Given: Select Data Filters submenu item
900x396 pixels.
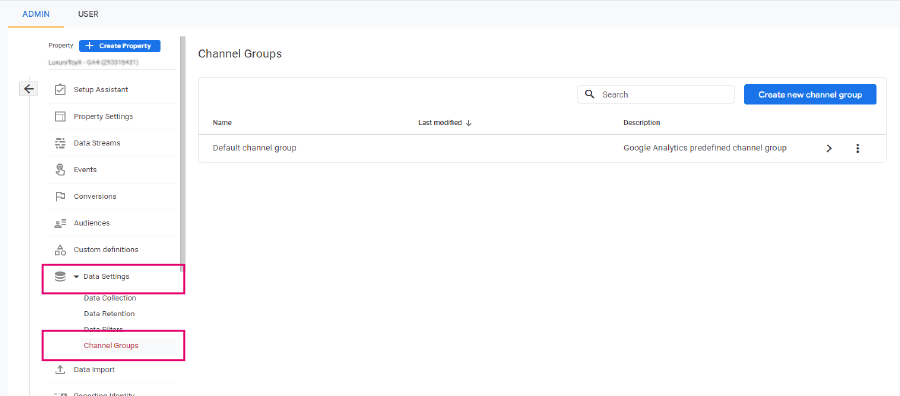Looking at the screenshot, I should click(103, 329).
